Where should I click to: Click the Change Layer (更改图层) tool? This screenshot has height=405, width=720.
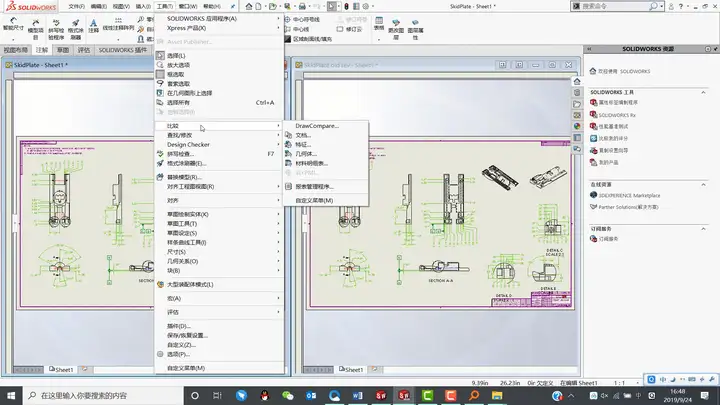point(396,29)
